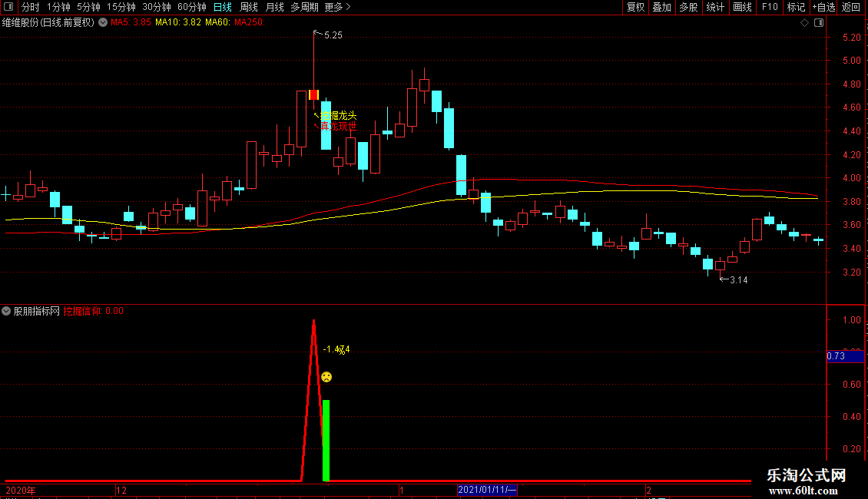Screen dimensions: 868x499
Task: Toggle the right side panel icon
Action: (x=819, y=23)
